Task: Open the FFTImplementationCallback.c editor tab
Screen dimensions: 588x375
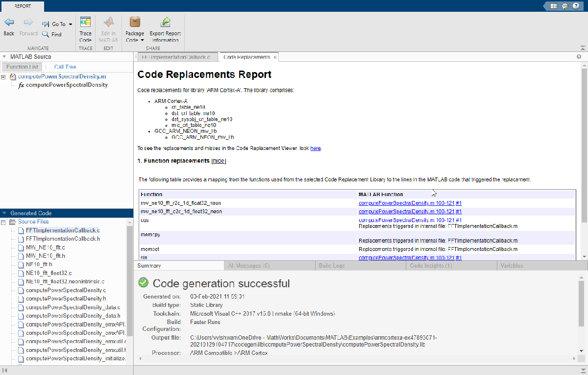Action: (x=175, y=57)
